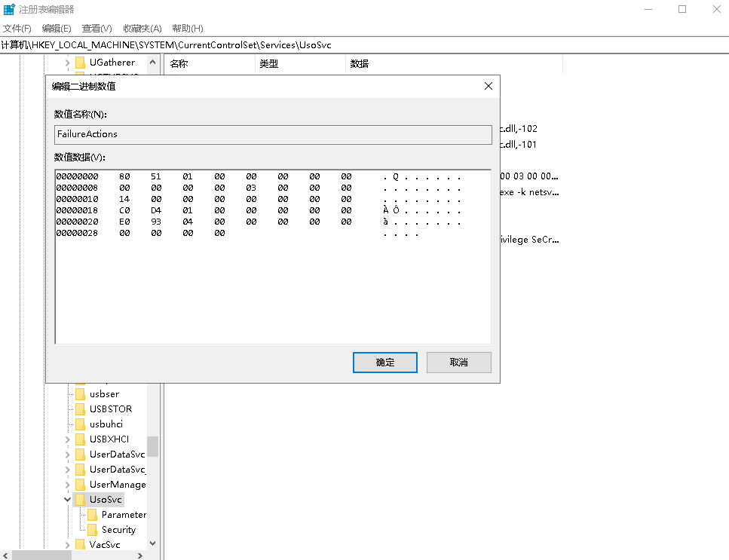Select the VacSvc folder icon
Screen dimensions: 729x560
pos(81,545)
